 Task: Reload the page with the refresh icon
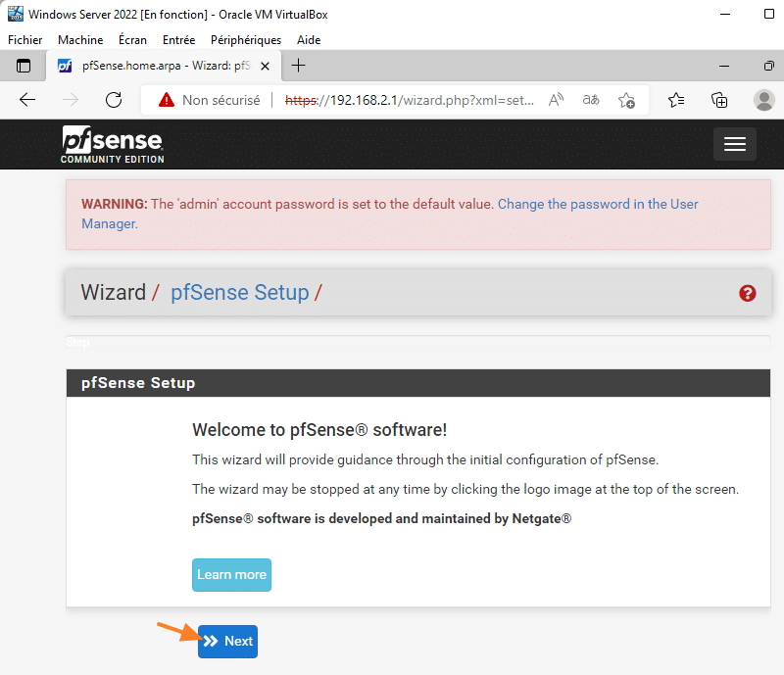(114, 100)
